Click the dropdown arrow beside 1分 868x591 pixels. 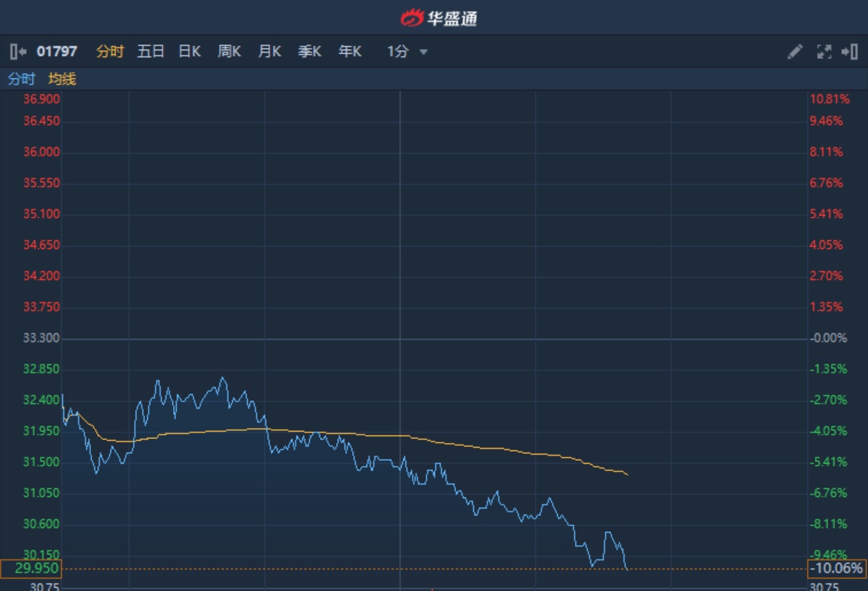[x=423, y=53]
